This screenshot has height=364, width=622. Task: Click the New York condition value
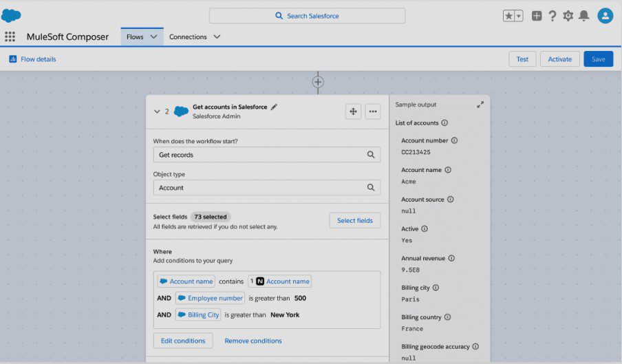point(285,315)
